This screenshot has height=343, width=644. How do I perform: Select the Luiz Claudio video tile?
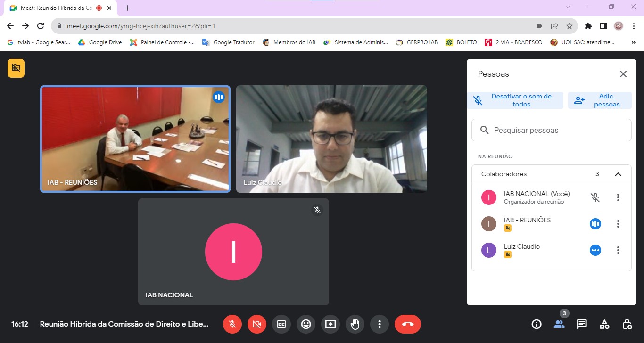(x=331, y=139)
